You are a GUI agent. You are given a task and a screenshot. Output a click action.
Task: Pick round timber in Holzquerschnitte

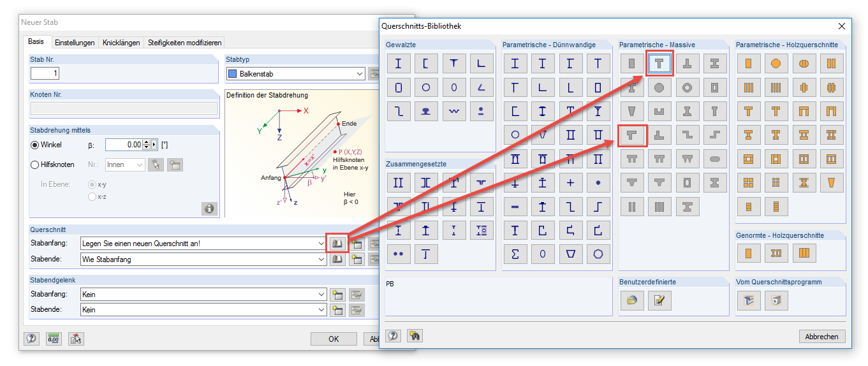pyautogui.click(x=776, y=64)
